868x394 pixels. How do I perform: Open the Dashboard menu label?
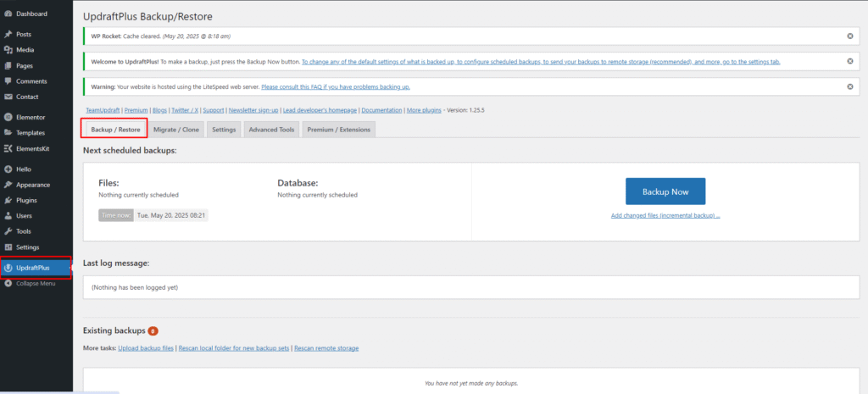coord(31,14)
